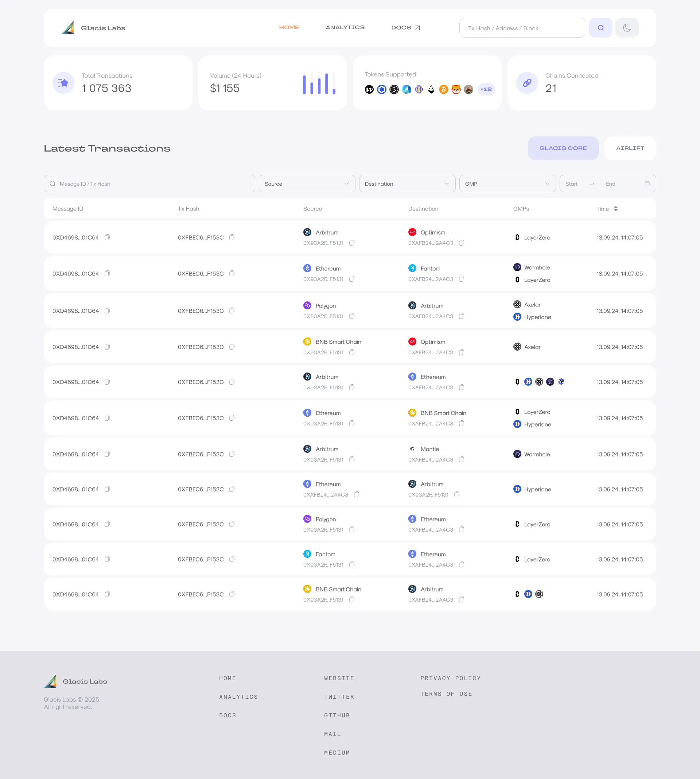Click the Chains Connected link icon
Screen dimensions: 700x779
click(x=527, y=83)
